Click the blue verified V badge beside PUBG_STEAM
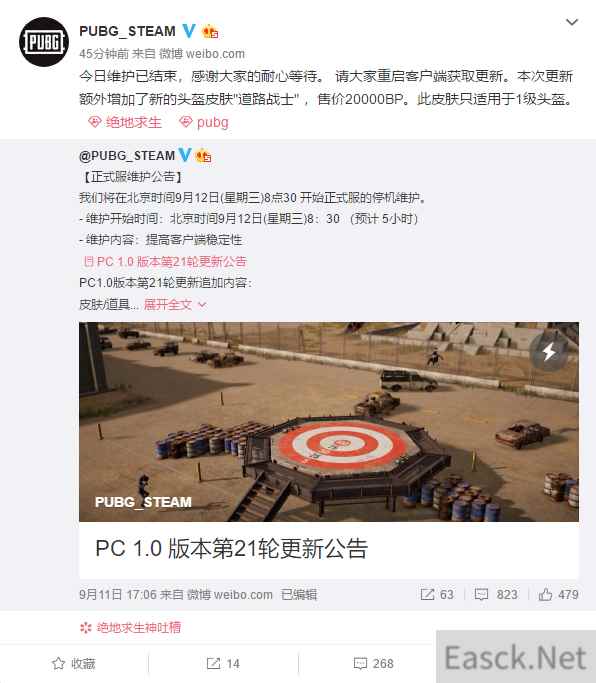Screen dimensions: 596x683 189,31
